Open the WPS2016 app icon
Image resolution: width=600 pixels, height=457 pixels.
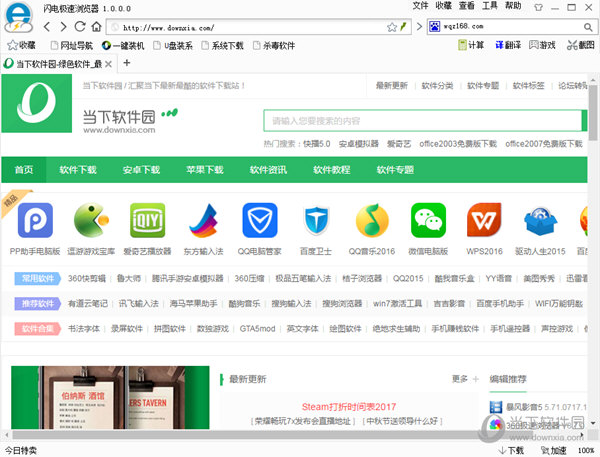[x=484, y=220]
